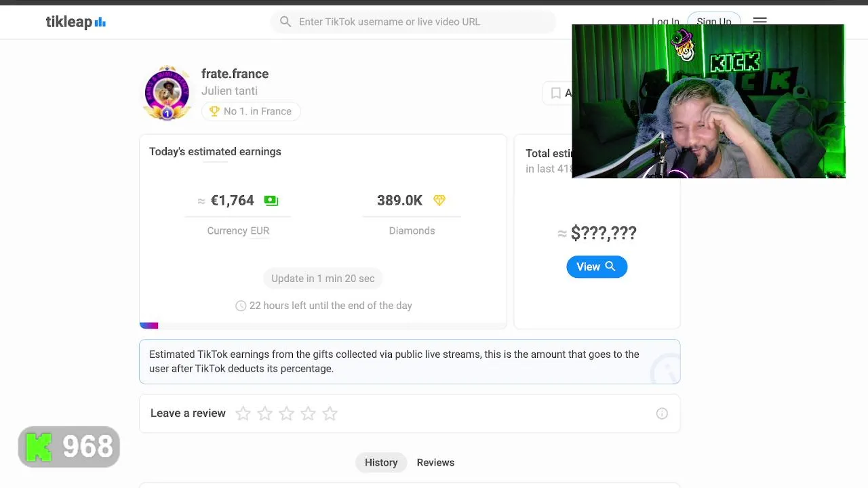868x488 pixels.
Task: Click the hidden $???,??? total amount
Action: pos(604,233)
